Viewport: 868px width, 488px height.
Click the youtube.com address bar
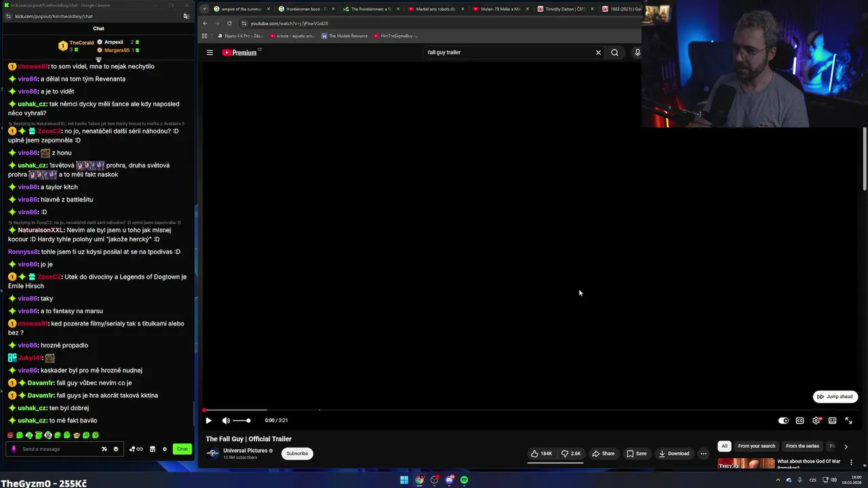pyautogui.click(x=441, y=23)
